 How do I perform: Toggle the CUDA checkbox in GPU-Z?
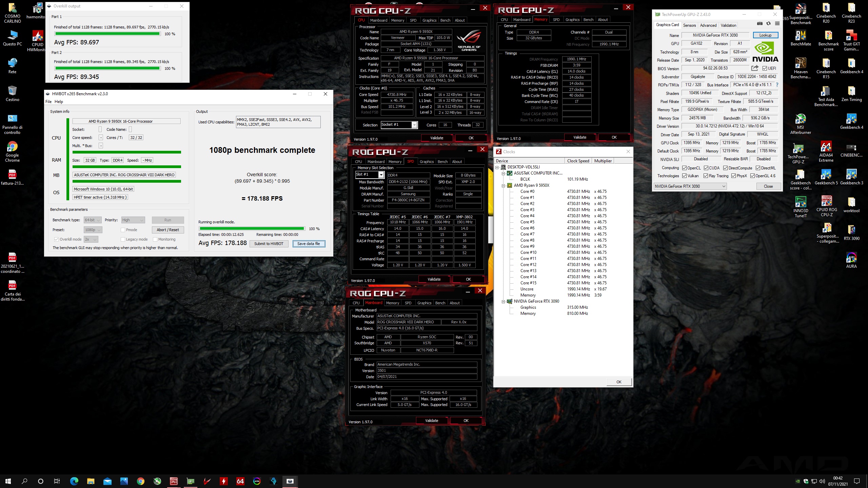click(x=706, y=168)
